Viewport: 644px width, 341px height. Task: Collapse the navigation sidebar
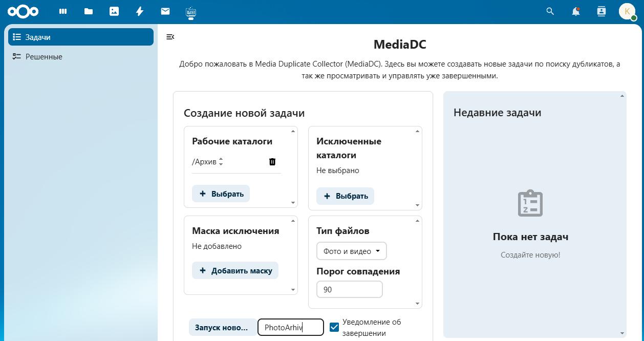click(170, 36)
